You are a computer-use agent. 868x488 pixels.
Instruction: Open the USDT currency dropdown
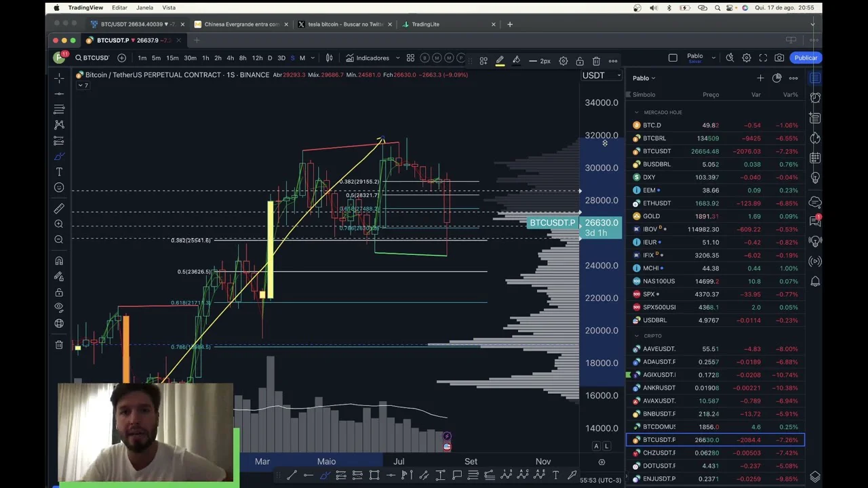point(601,75)
